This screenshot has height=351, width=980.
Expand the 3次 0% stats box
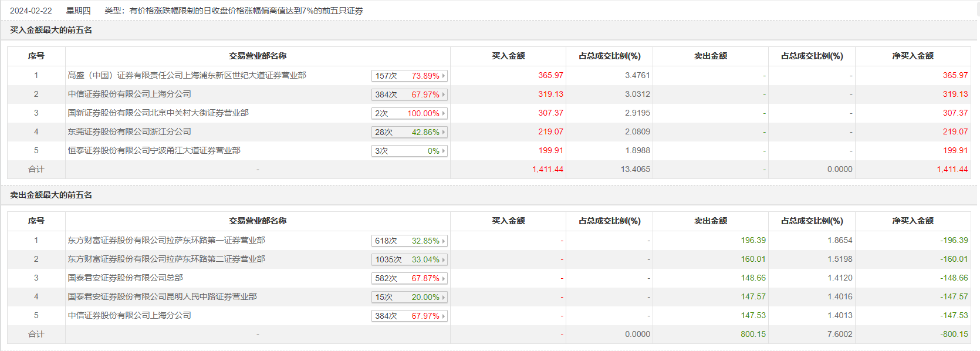point(410,151)
